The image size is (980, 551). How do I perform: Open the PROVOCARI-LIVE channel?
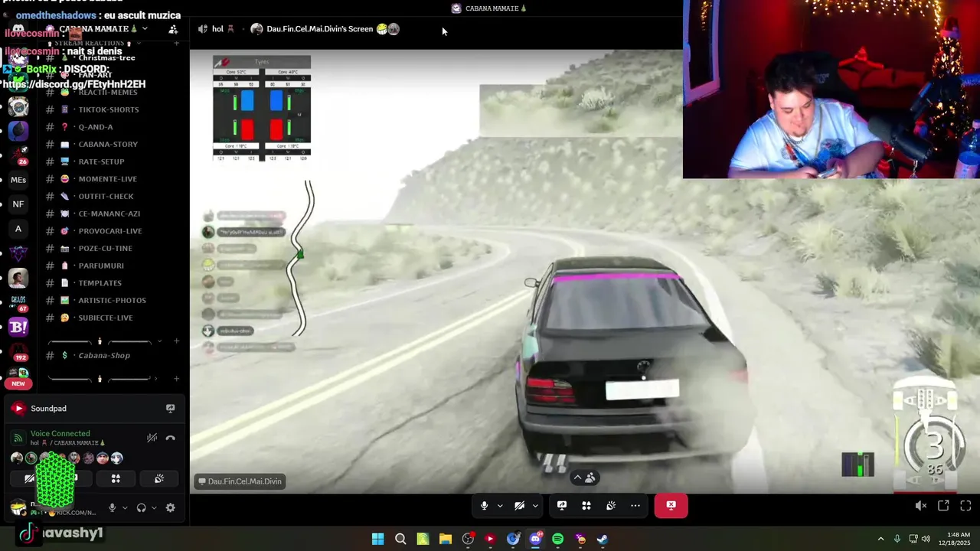click(112, 231)
